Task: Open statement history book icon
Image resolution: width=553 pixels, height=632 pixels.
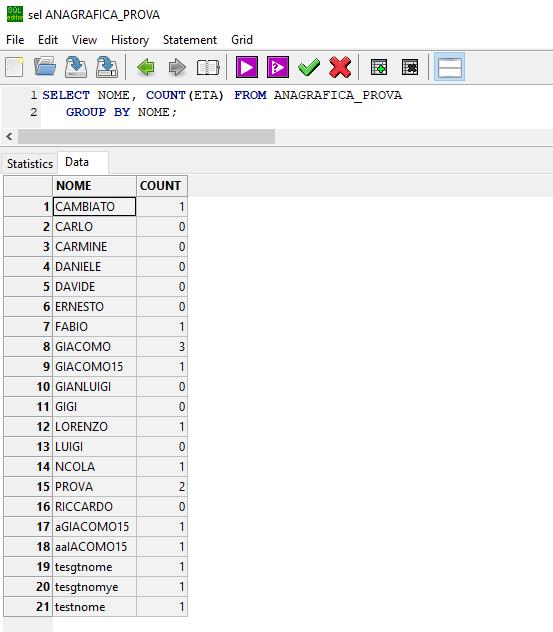Action: [x=208, y=67]
